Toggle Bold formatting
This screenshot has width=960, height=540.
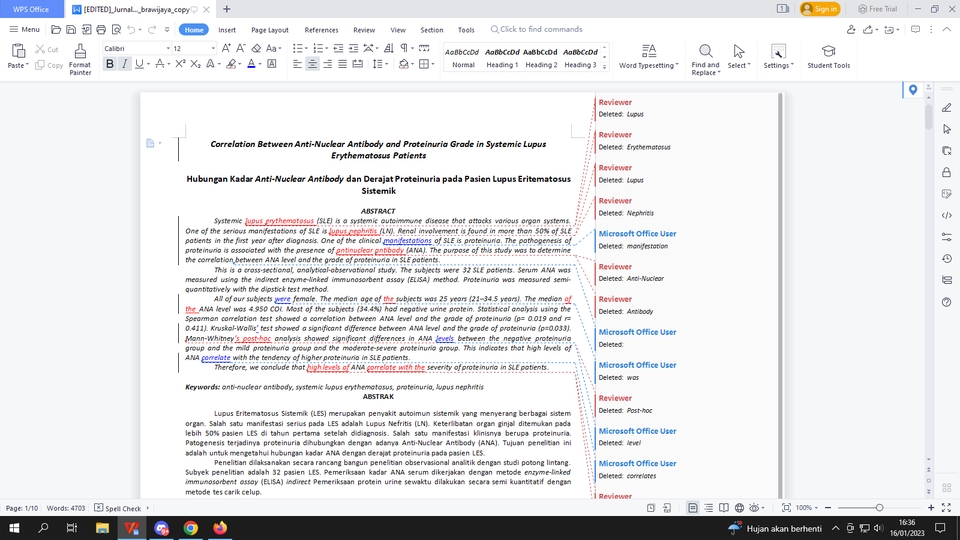tap(110, 64)
